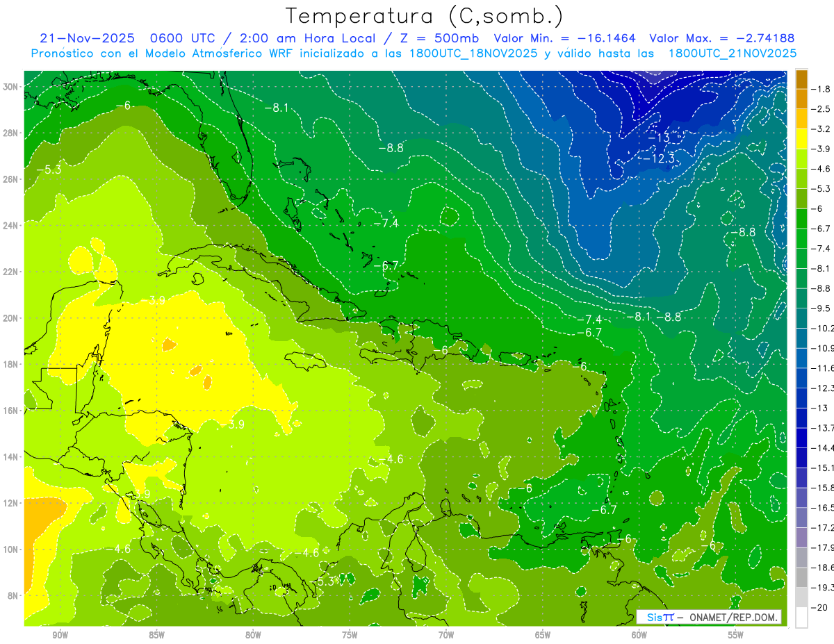Image resolution: width=834 pixels, height=644 pixels.
Task: Click the 'Valor Max. = -2.74188' readout
Action: click(721, 38)
